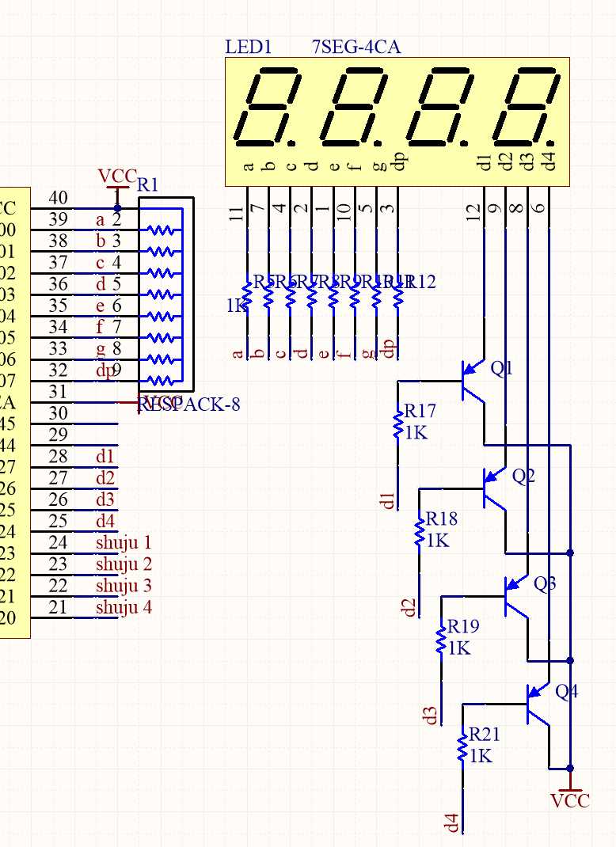616x847 pixels.
Task: Click net label 'c' beside pin 37
Action: coord(100,263)
